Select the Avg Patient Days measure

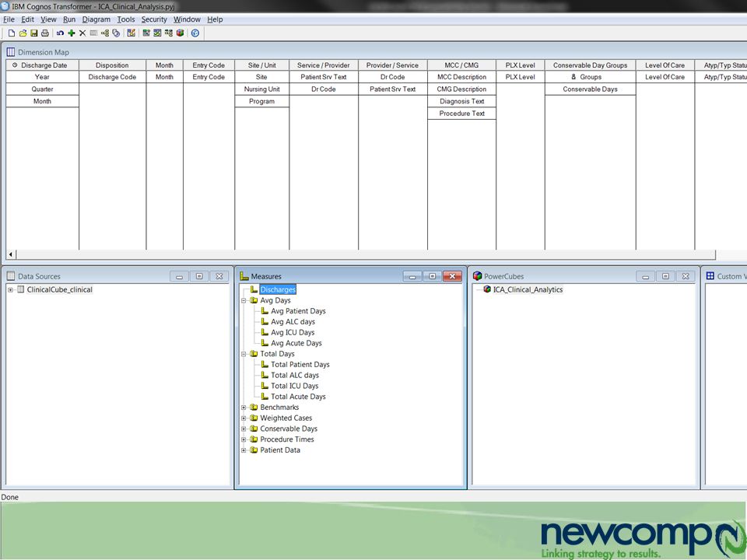(x=298, y=311)
